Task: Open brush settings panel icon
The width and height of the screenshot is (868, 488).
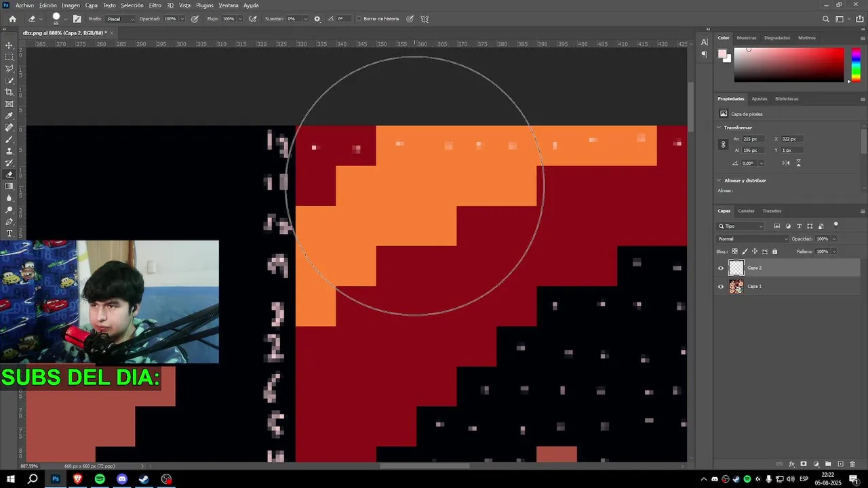Action: pyautogui.click(x=77, y=19)
